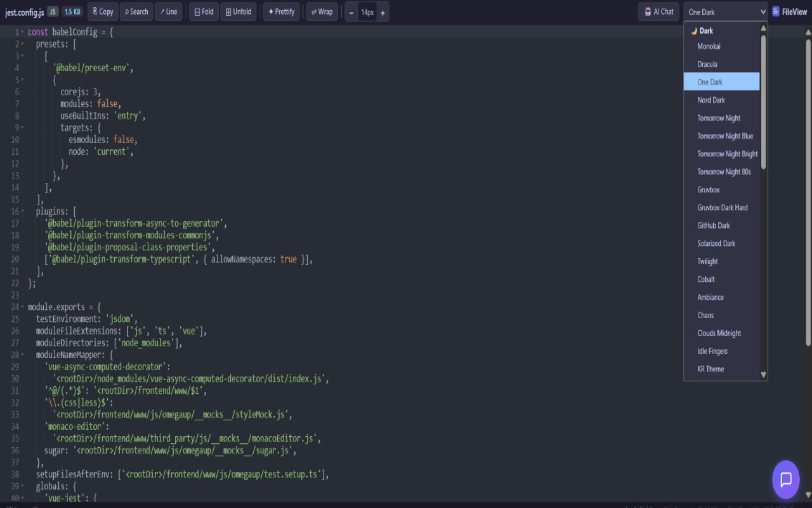
Task: Open the floating chat bubble button
Action: [786, 479]
